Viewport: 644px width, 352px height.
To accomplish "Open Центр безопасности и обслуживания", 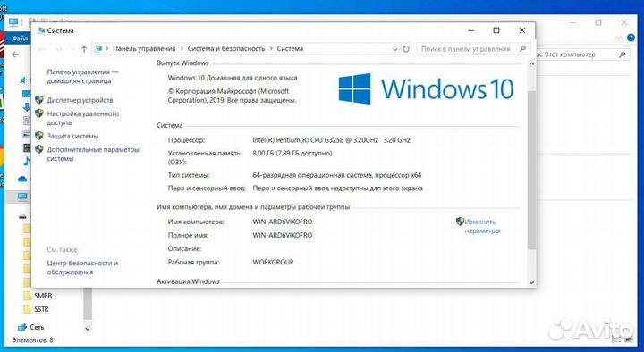I will pos(82,267).
